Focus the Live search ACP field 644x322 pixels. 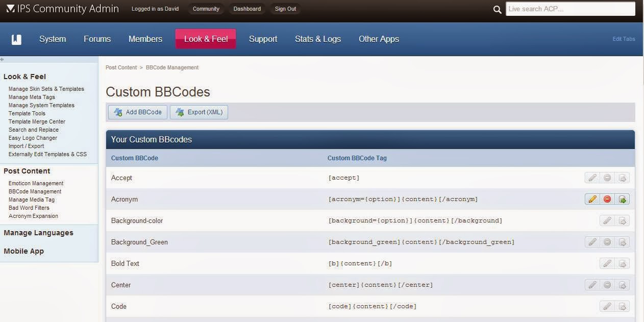pos(571,9)
